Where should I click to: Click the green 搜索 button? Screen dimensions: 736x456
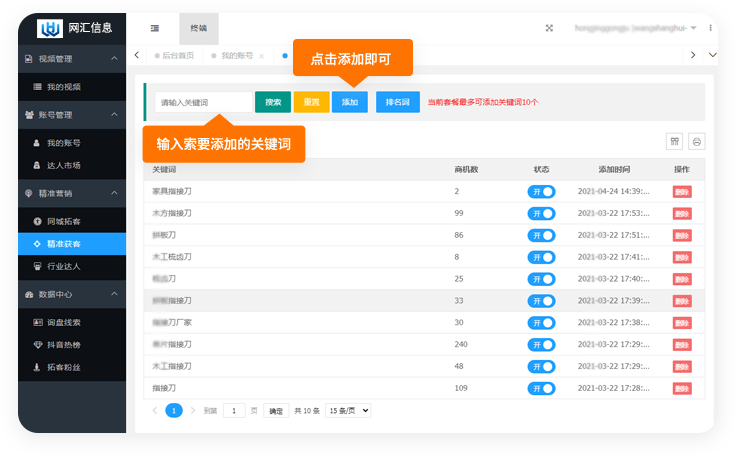point(273,102)
